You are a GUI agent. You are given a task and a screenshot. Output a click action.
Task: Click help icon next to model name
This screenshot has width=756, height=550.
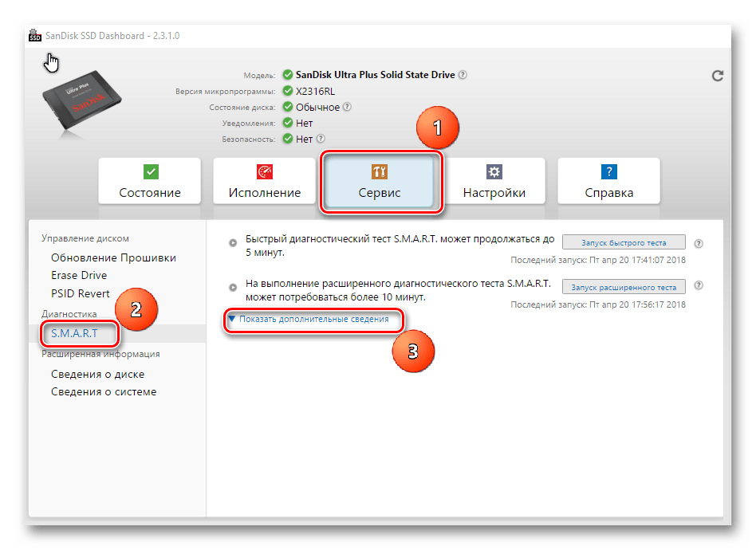coord(463,75)
